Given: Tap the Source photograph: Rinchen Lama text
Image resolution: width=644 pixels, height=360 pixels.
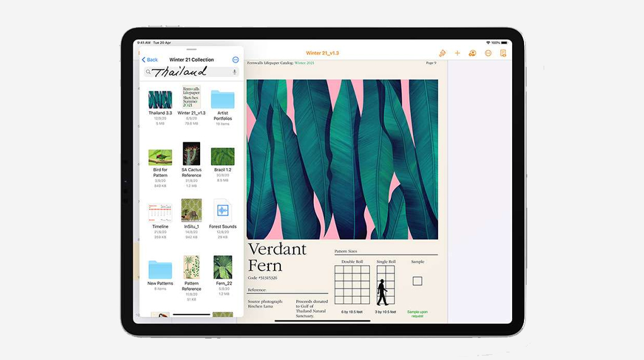Looking at the screenshot, I should (265, 304).
